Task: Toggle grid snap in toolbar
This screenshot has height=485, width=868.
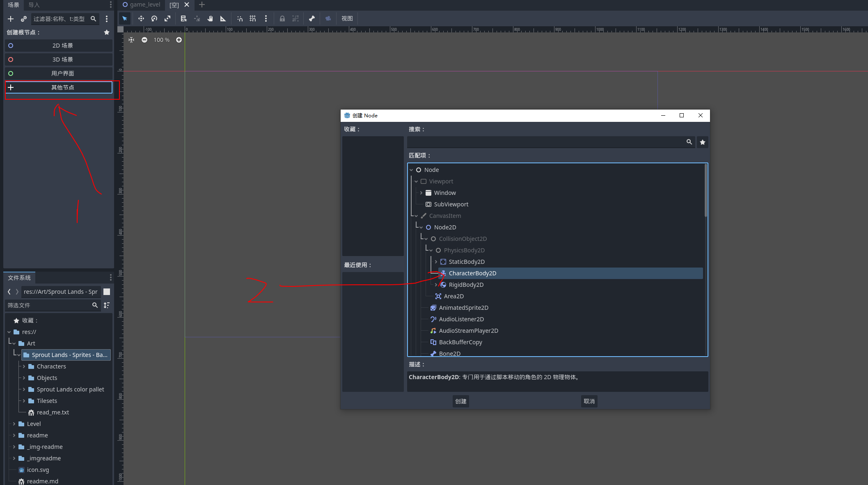Action: pyautogui.click(x=253, y=18)
